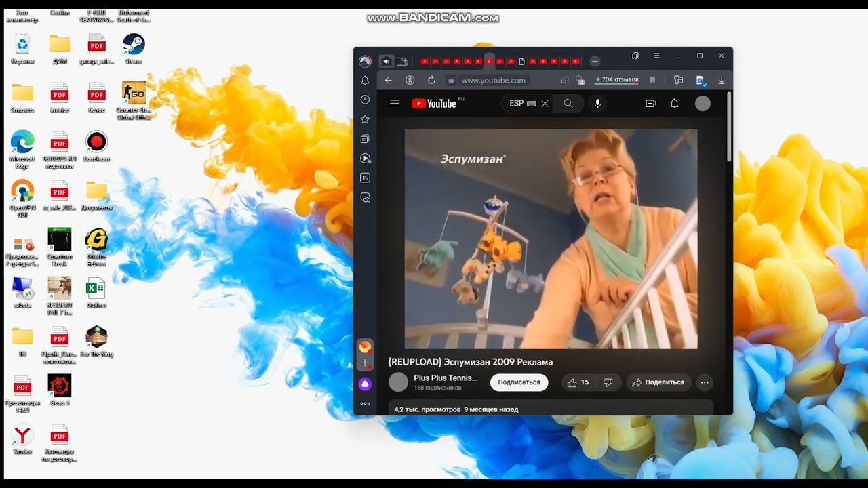Screen dimensions: 868x488
Task: Open history clock in browser sidebar
Action: [x=365, y=100]
